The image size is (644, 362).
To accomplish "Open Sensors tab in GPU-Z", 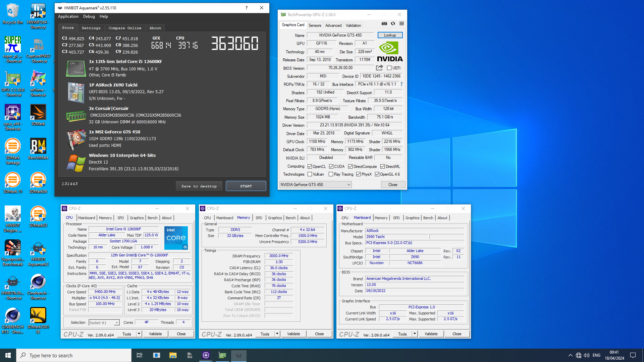I will coord(315,25).
